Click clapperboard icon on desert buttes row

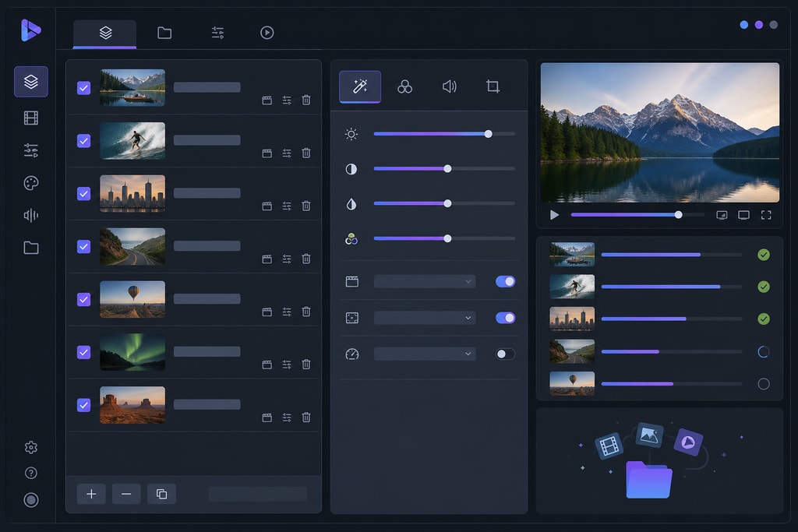tap(267, 417)
